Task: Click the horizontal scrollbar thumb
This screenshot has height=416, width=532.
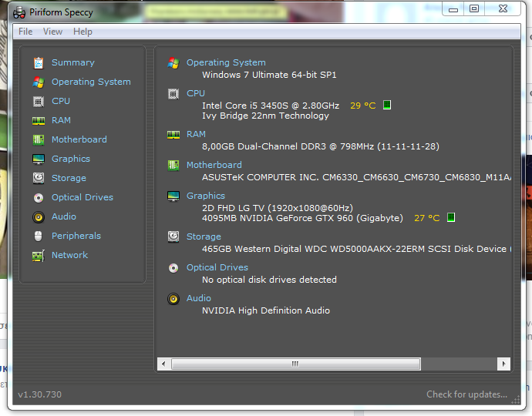Action: [x=296, y=364]
